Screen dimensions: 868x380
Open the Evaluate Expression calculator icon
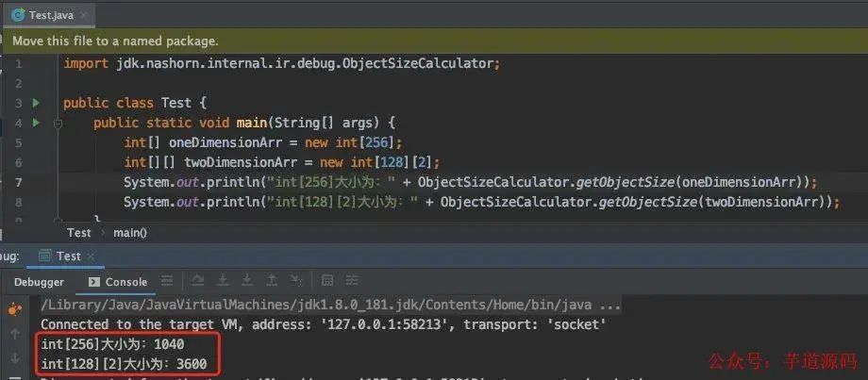pos(327,281)
